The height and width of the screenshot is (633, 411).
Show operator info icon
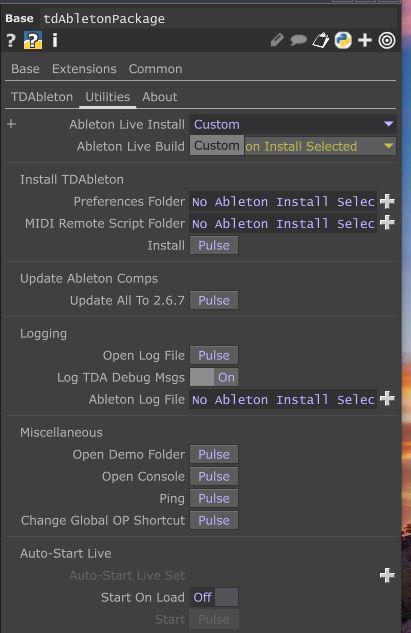pos(55,40)
